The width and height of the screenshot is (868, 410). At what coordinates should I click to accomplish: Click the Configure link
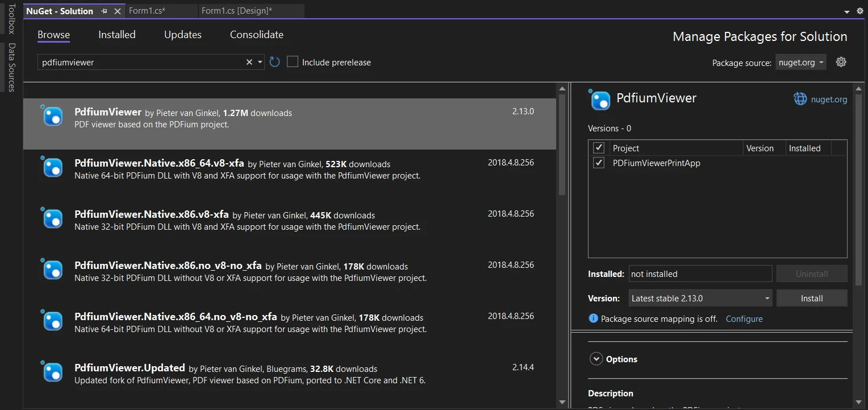744,318
